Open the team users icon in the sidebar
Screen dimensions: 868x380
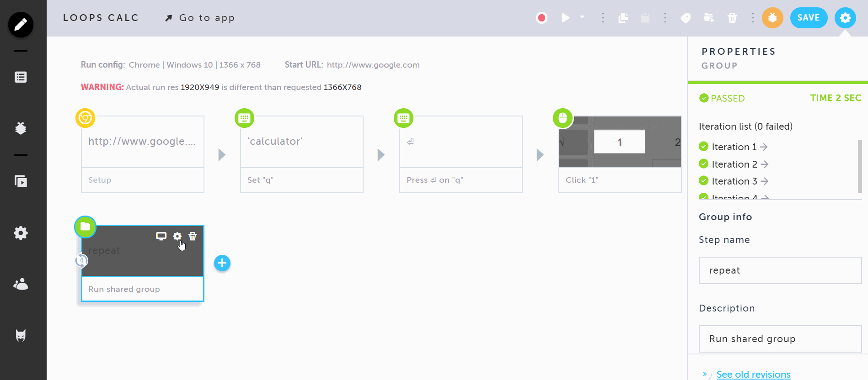[x=21, y=284]
